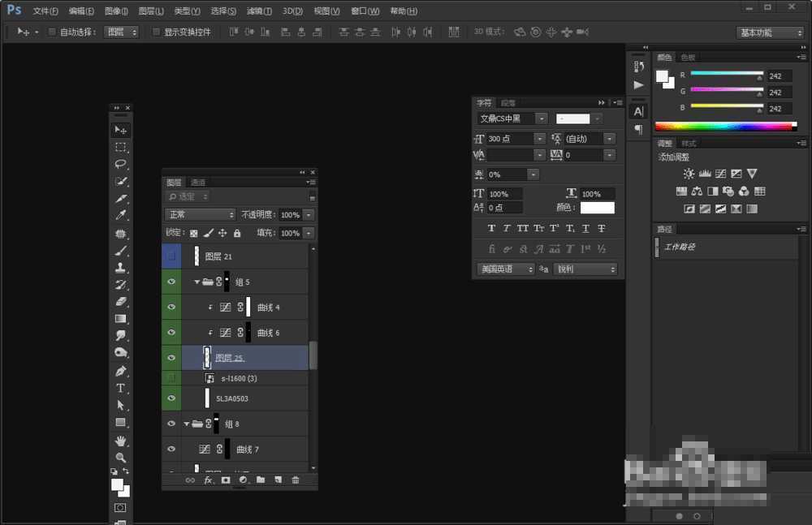Apply faux bold in Character panel
This screenshot has height=525, width=812.
pos(491,229)
